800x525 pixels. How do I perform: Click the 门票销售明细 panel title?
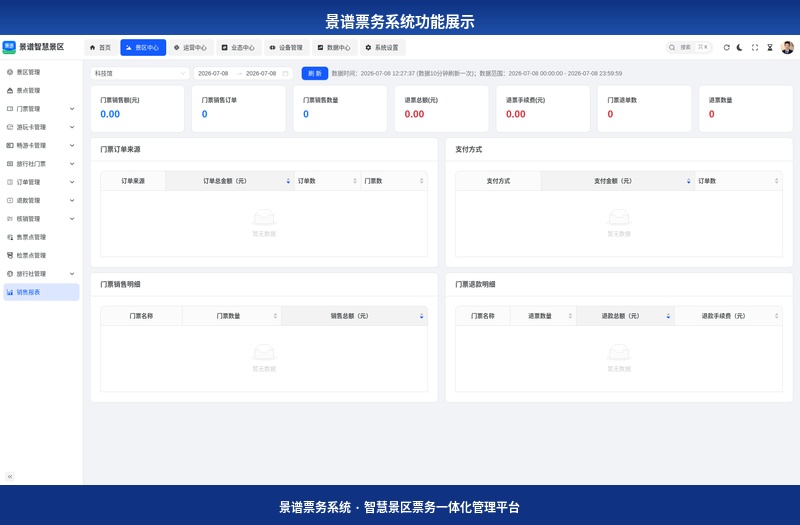point(120,285)
